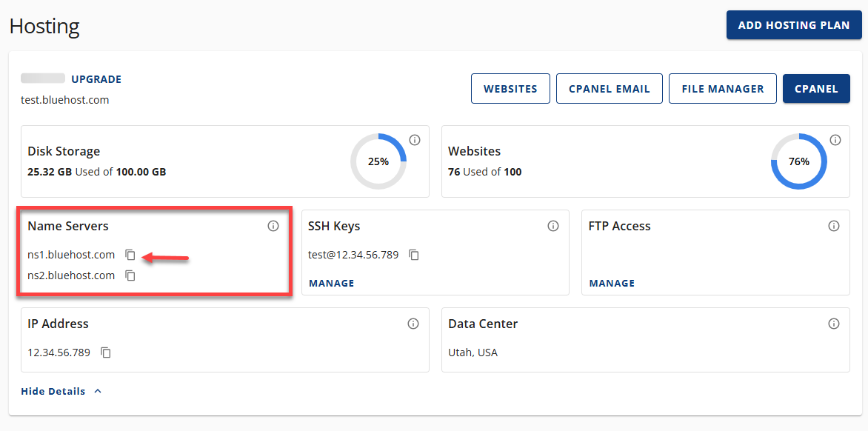Click the Add Hosting Plan button

click(794, 25)
